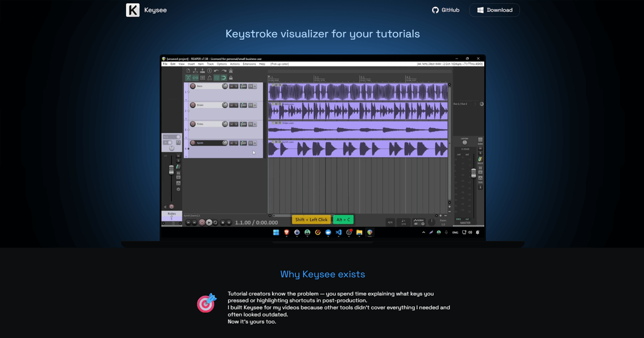Expand the system tray overflow chevron
The image size is (644, 338).
(423, 233)
